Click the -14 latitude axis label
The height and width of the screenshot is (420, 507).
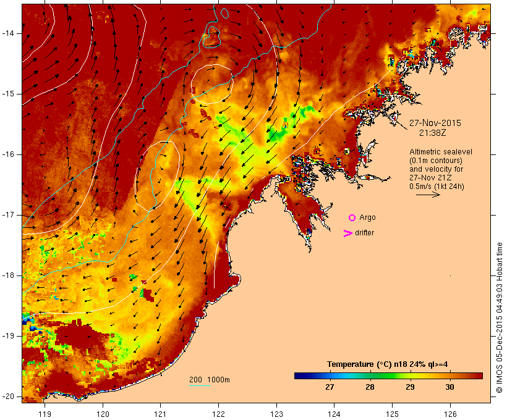pyautogui.click(x=8, y=33)
